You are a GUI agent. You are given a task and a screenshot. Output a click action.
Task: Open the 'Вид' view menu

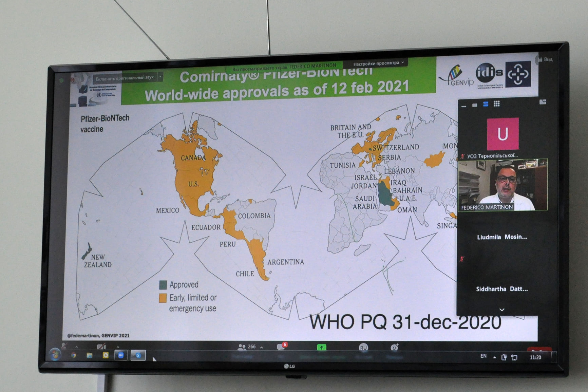(x=546, y=59)
